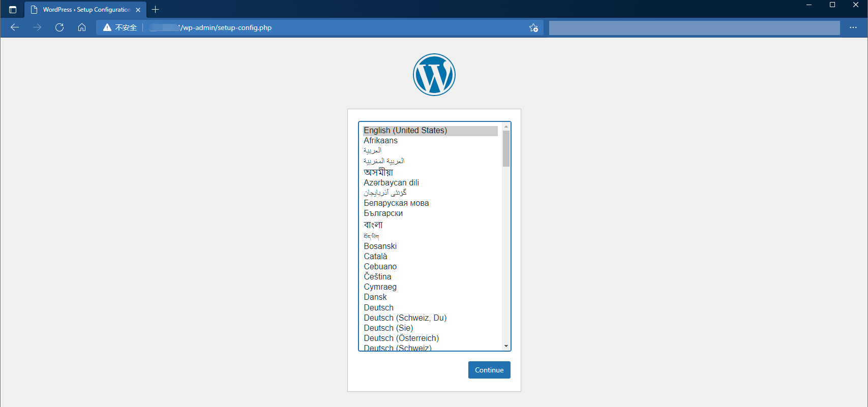Choose Беларуская мова from the list
868x407 pixels.
pyautogui.click(x=430, y=203)
